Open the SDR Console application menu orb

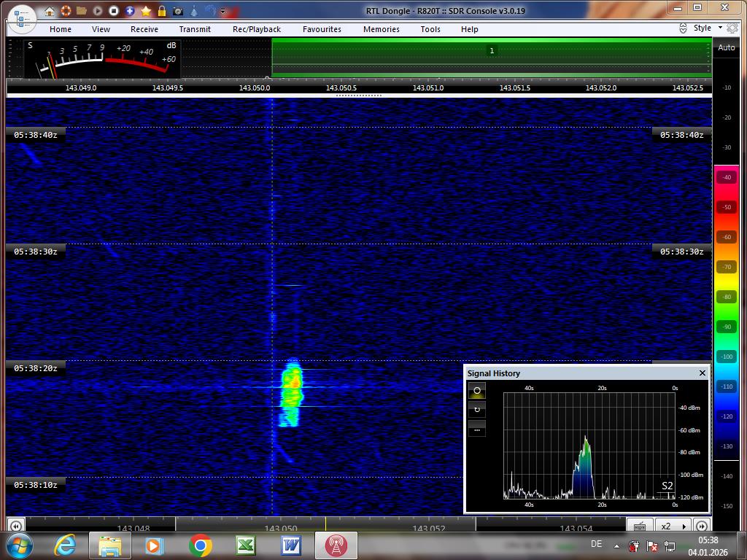click(x=22, y=19)
